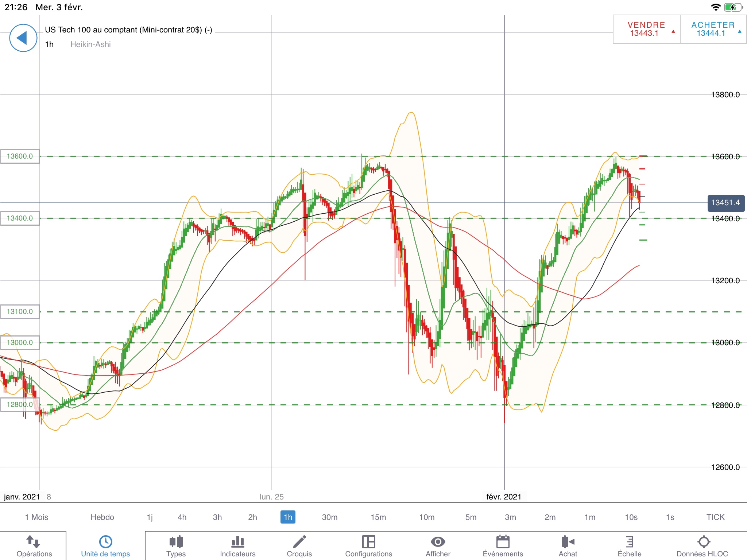
Task: Select the Croquis pencil drawing tool
Action: click(x=299, y=542)
